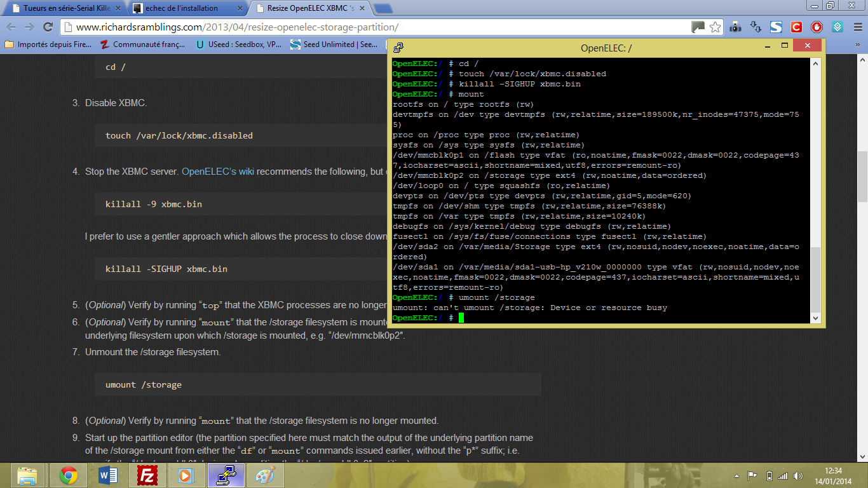Maximize the PuTTY window
The width and height of the screenshot is (868, 488).
click(x=785, y=46)
